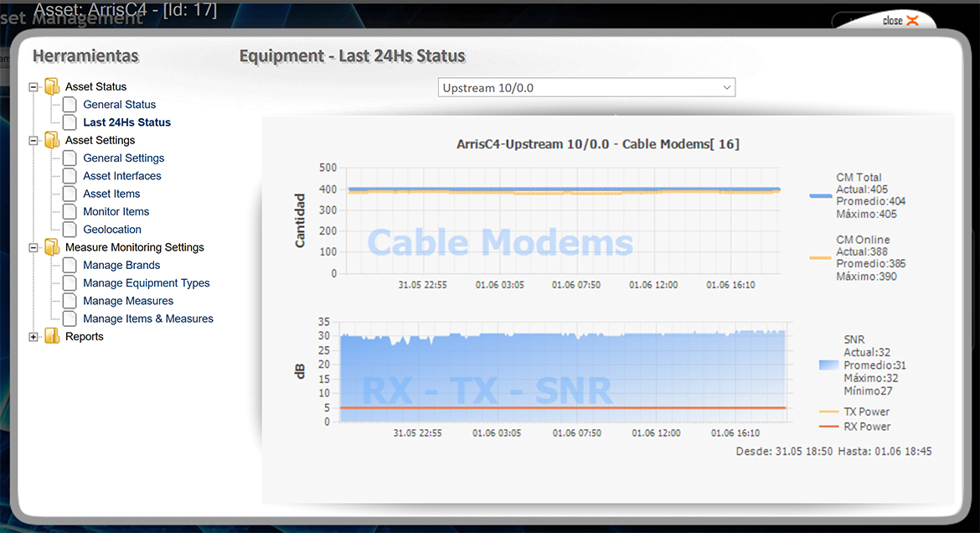
Task: Open the Upstream 10/0.0 dropdown
Action: click(586, 88)
